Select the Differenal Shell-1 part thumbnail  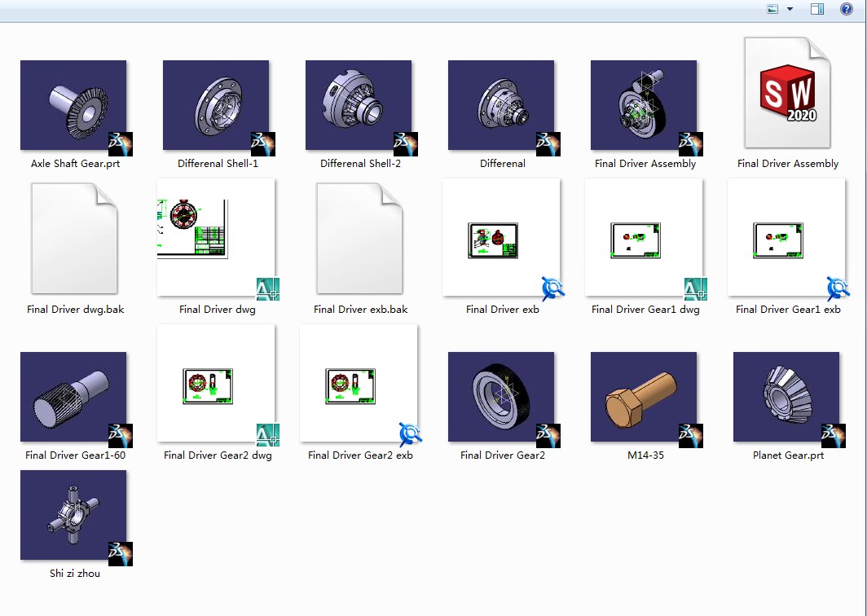[216, 105]
